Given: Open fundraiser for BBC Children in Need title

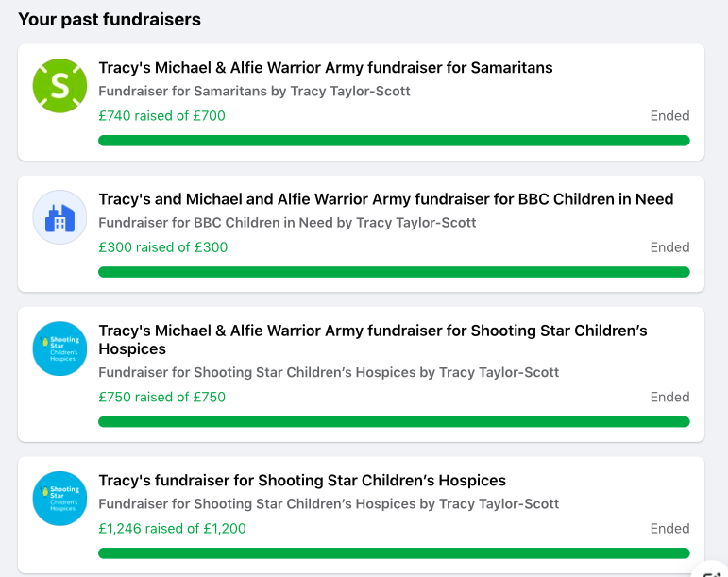Looking at the screenshot, I should click(386, 199).
